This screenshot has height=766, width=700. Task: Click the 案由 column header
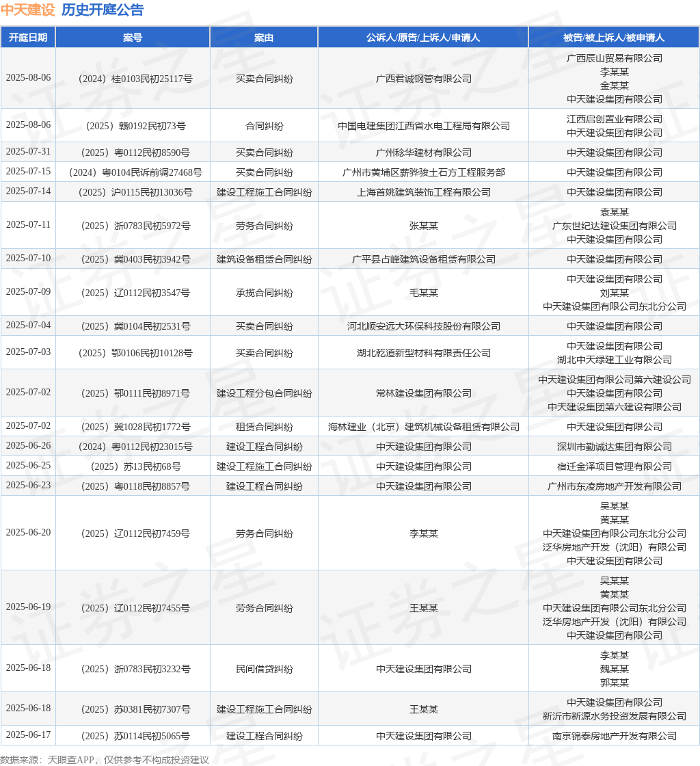click(264, 38)
